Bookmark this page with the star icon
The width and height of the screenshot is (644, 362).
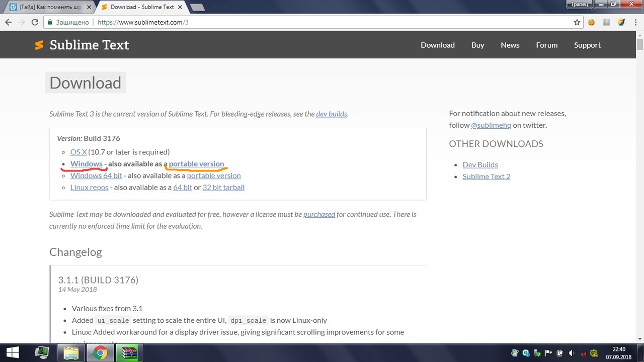click(577, 22)
